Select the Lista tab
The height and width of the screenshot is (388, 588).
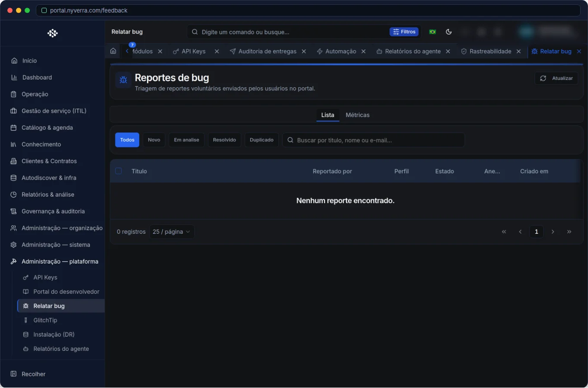point(328,115)
